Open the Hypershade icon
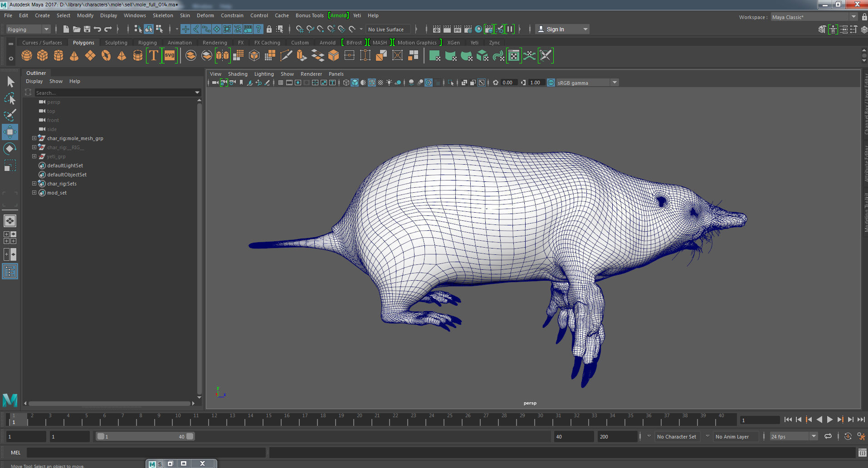The image size is (868, 468). point(478,29)
